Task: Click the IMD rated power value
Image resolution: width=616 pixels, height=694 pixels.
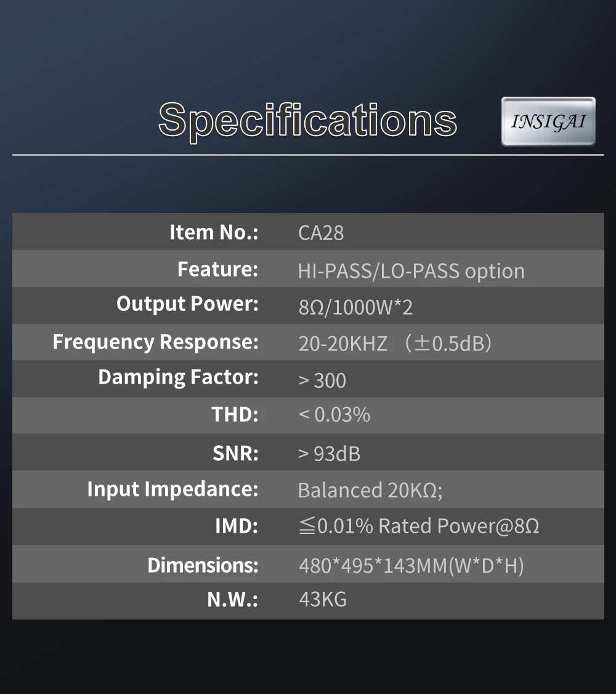Action: click(x=419, y=526)
